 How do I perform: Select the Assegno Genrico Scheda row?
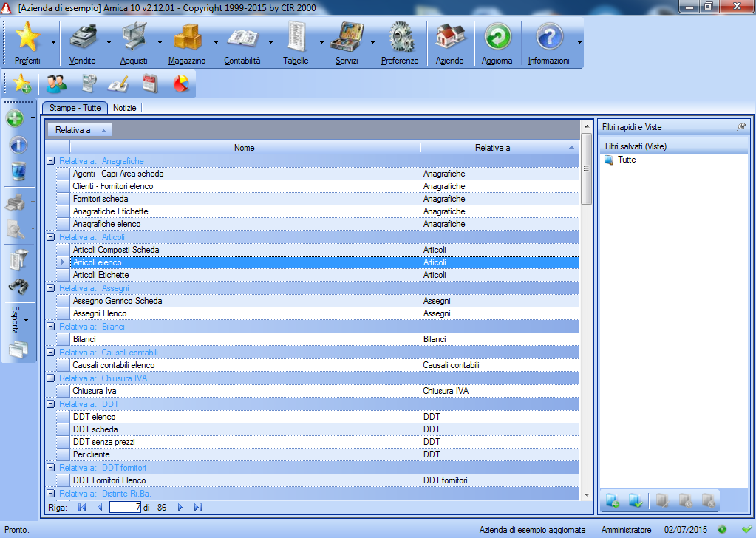(318, 301)
